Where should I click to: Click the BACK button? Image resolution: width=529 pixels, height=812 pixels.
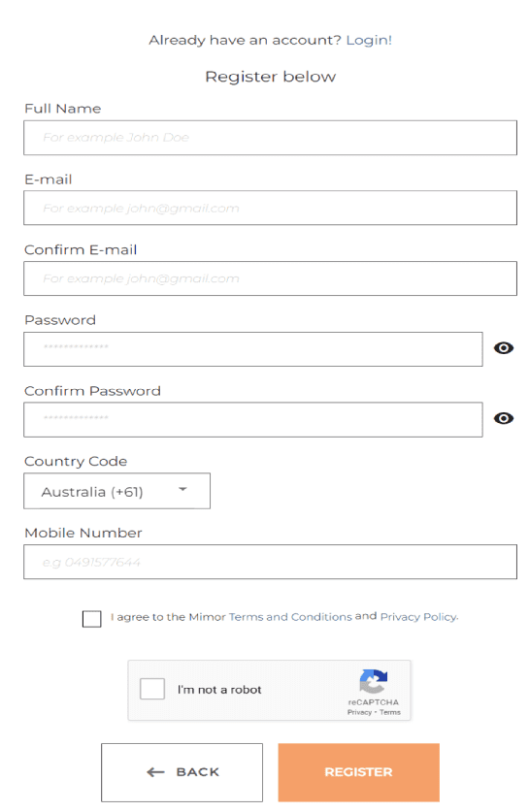tap(182, 772)
